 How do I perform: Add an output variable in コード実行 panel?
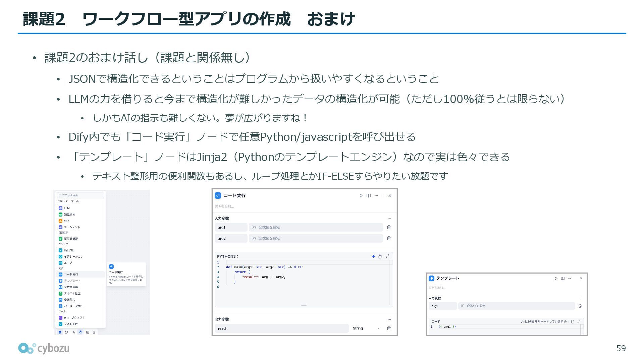390,319
